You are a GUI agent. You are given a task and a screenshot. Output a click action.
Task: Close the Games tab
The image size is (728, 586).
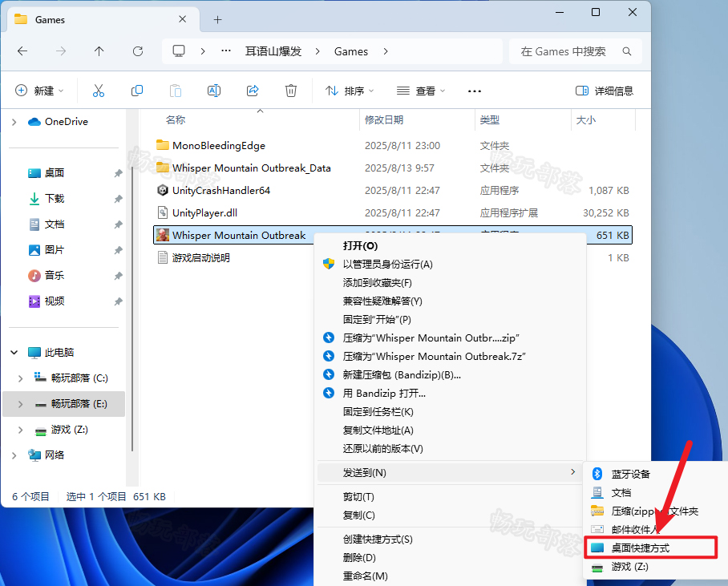[183, 19]
